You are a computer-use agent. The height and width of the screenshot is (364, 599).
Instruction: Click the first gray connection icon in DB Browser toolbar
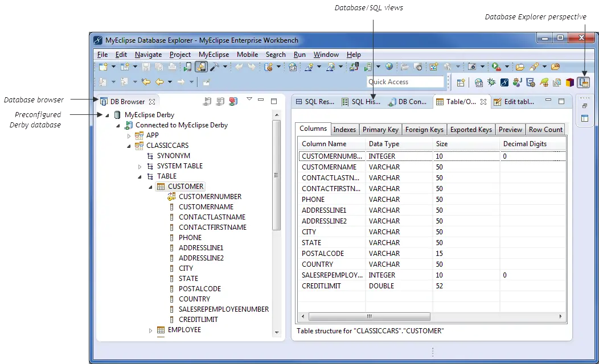pos(207,101)
